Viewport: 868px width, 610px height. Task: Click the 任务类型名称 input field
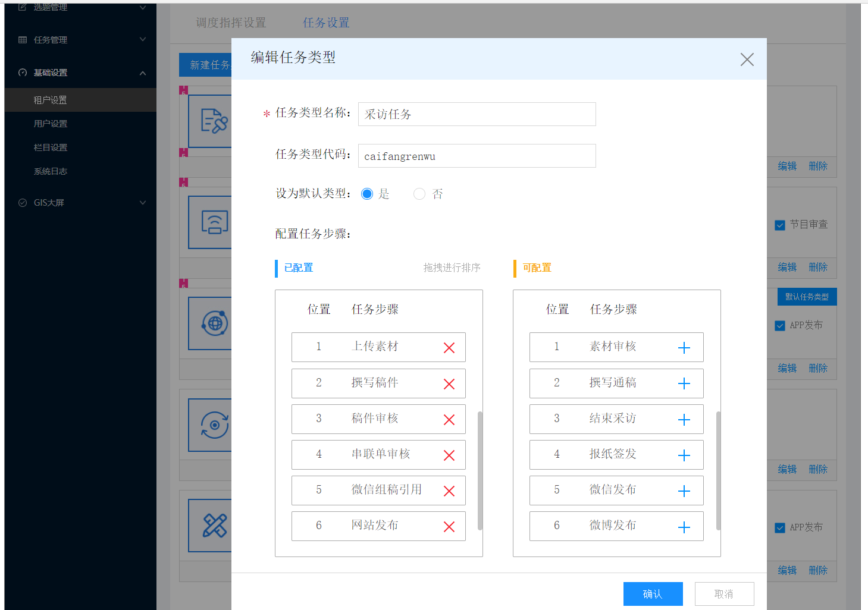click(477, 114)
